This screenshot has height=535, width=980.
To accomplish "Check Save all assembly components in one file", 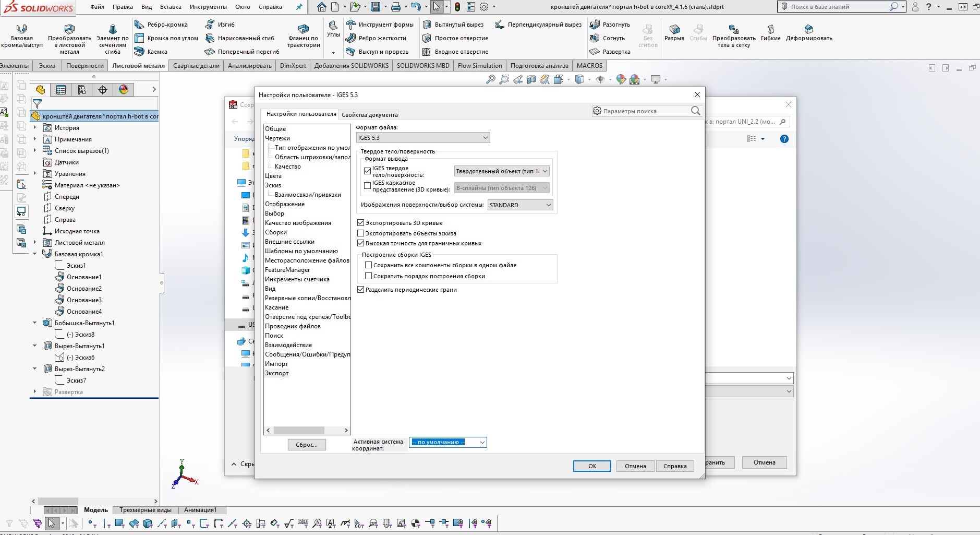I will 368,265.
